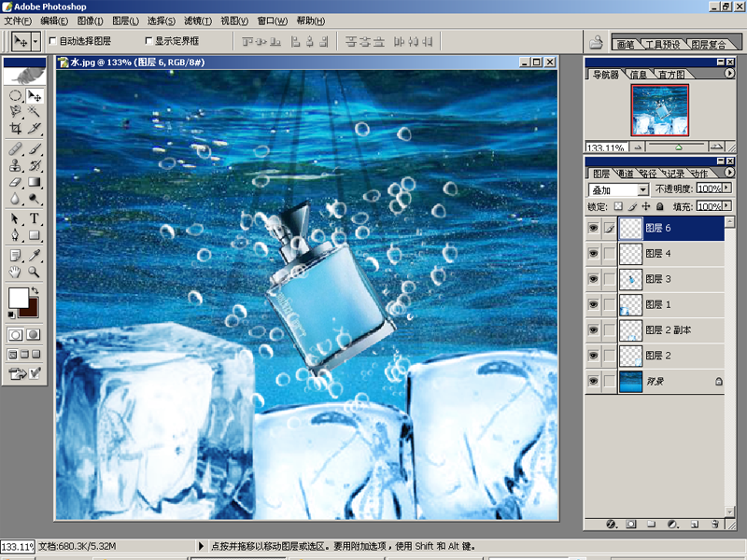The image size is (747, 560).
Task: Select the Slice tool
Action: coord(35,128)
